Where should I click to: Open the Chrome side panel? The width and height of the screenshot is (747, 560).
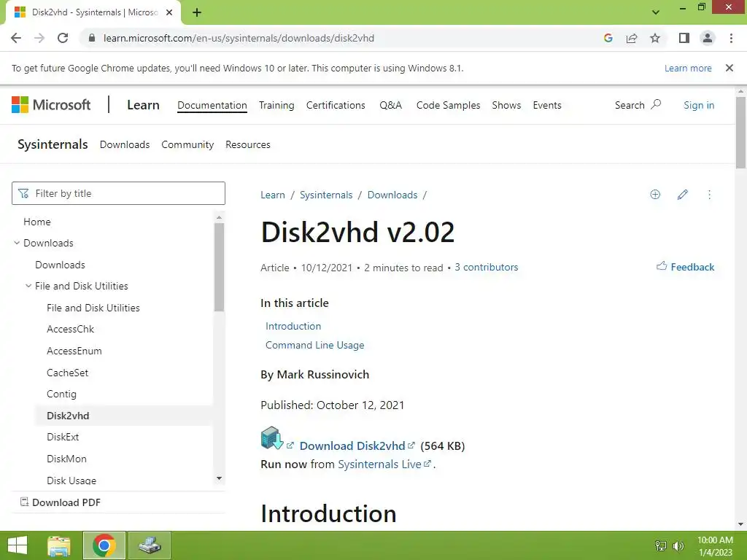point(684,38)
